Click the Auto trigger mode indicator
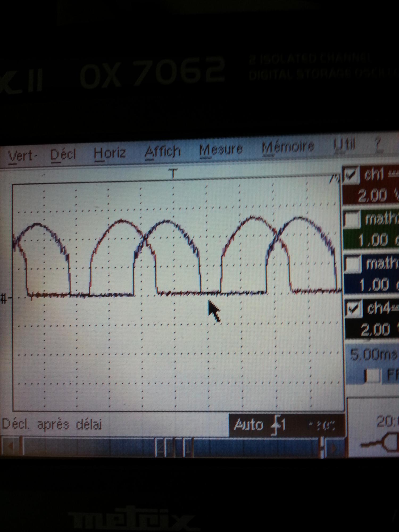The height and width of the screenshot is (532, 399). click(248, 424)
